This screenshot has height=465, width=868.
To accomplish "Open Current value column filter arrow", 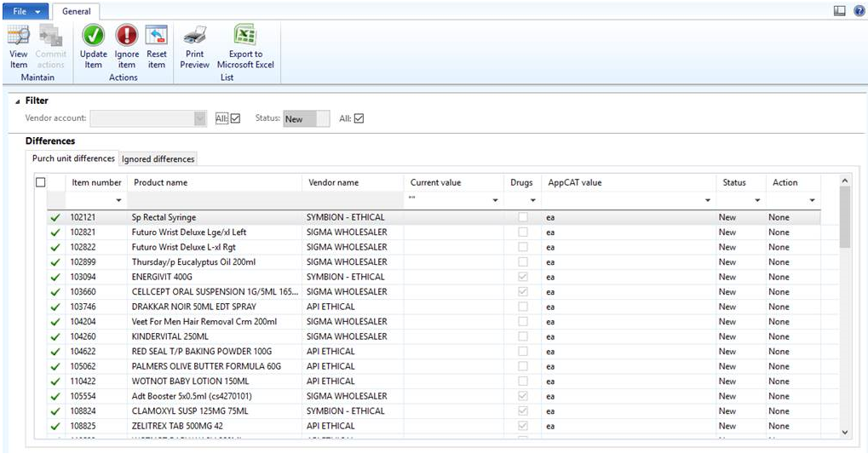I will 495,200.
